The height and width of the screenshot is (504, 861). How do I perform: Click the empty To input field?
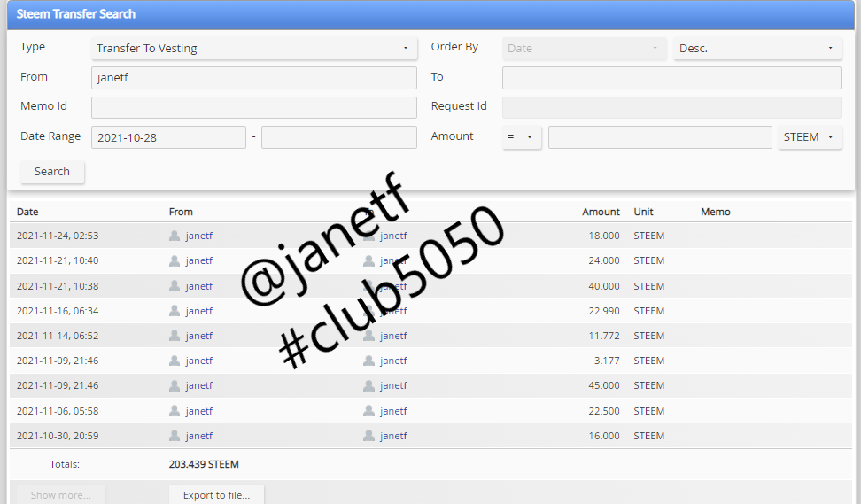point(671,78)
